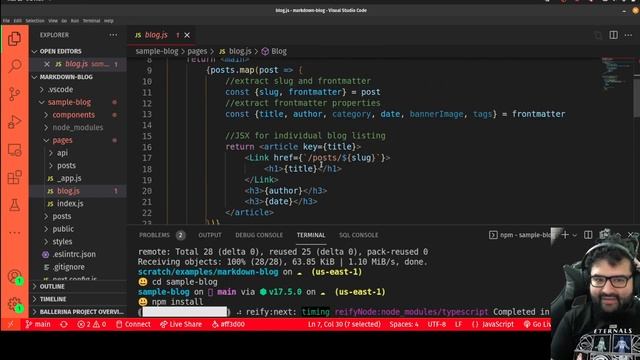Image resolution: width=640 pixels, height=360 pixels.
Task: Open the Testing flask view
Action: (15, 205)
